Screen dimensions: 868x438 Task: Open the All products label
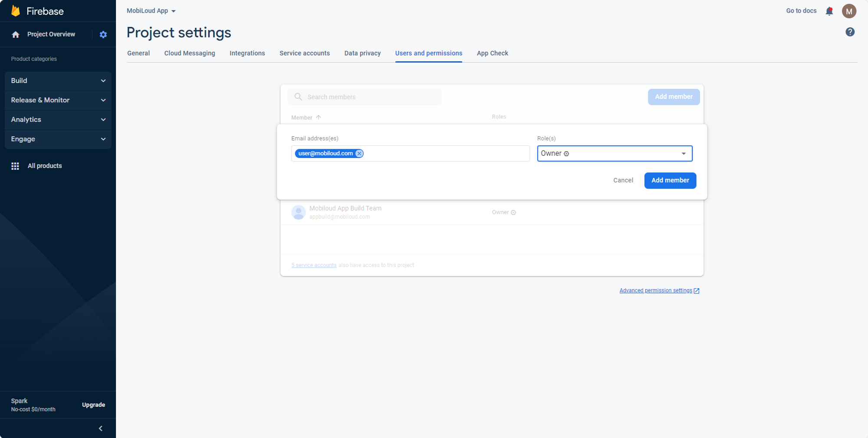click(x=45, y=166)
